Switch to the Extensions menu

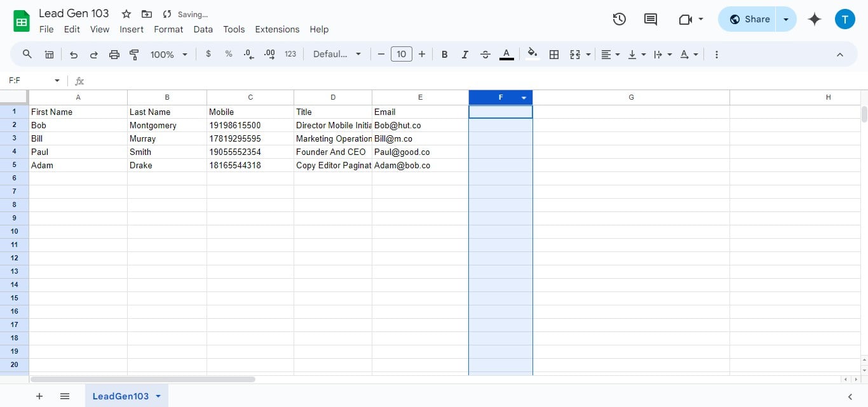(277, 29)
